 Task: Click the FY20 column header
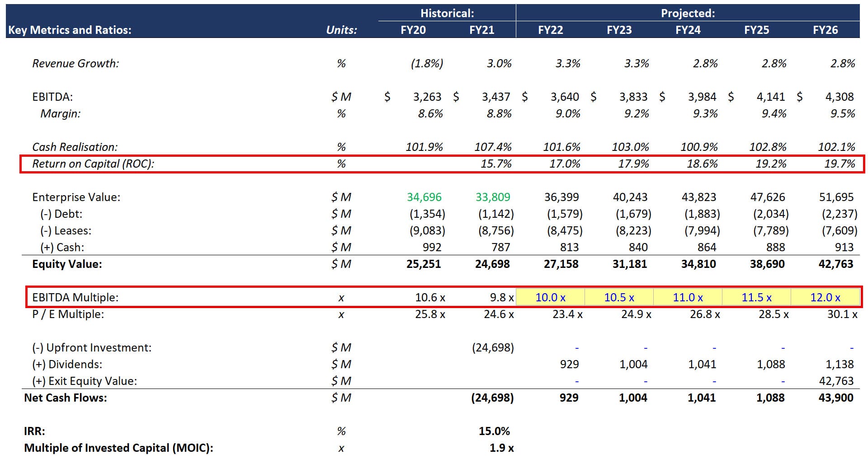click(415, 30)
